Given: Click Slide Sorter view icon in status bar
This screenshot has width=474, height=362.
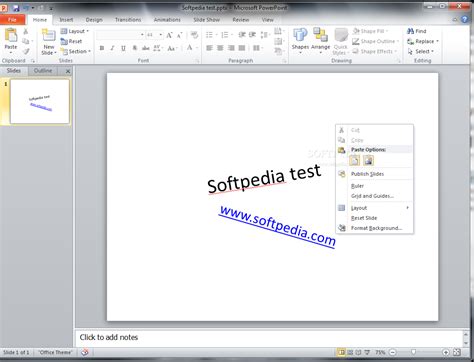Looking at the screenshot, I should 350,352.
